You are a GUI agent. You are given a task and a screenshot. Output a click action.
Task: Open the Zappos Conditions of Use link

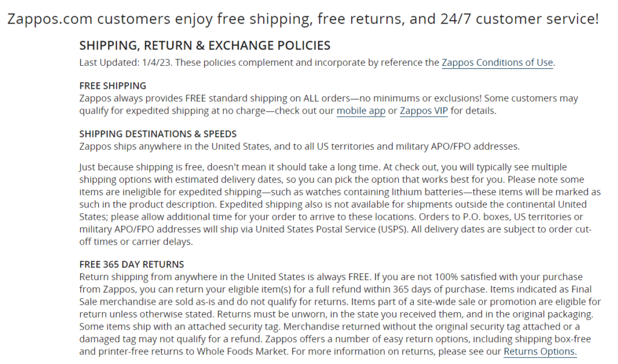pos(497,63)
